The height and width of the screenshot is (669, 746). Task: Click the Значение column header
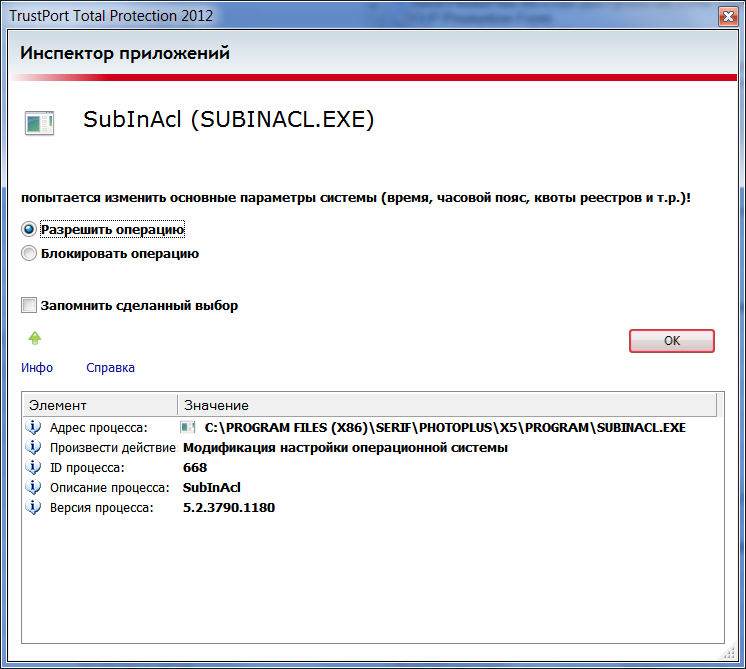447,405
